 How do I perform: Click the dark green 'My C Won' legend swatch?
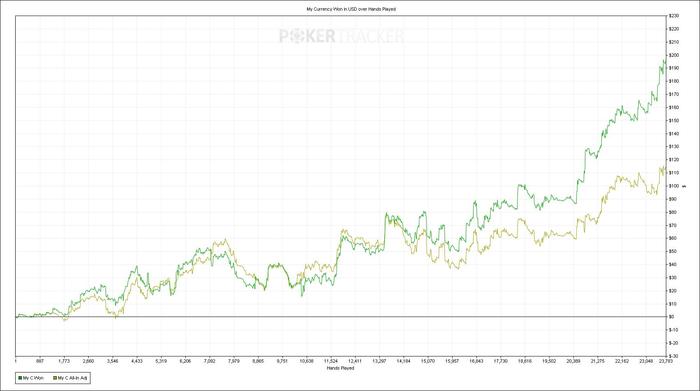click(20, 378)
